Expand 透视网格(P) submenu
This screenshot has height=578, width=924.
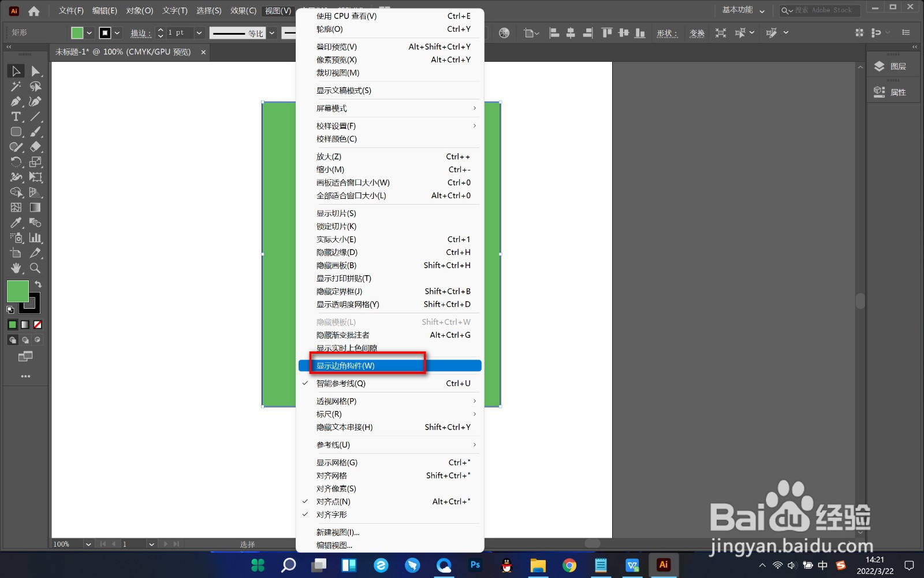(x=390, y=401)
